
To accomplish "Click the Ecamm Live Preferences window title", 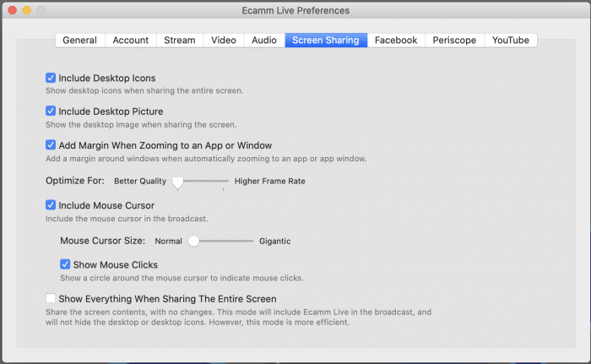I will tap(295, 11).
